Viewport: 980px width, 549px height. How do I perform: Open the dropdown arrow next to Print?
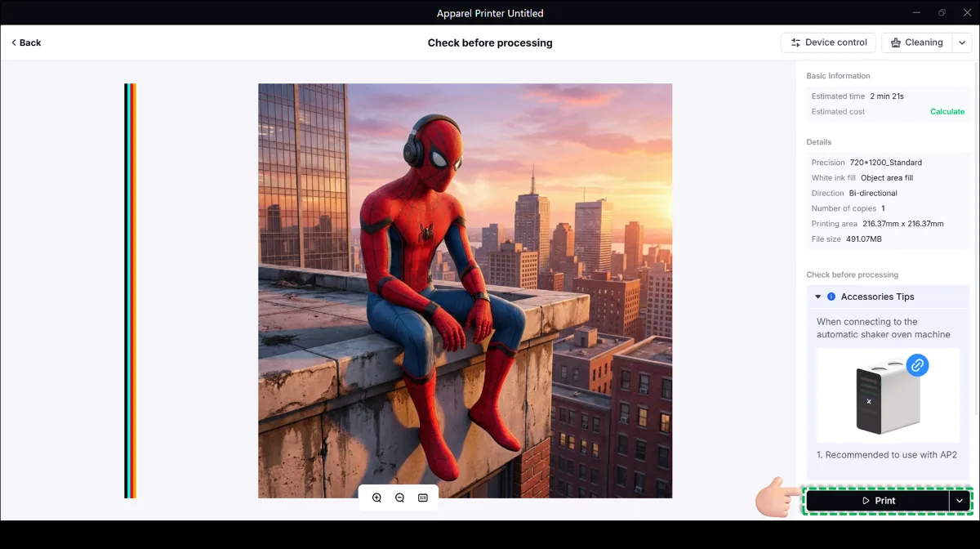[960, 501]
